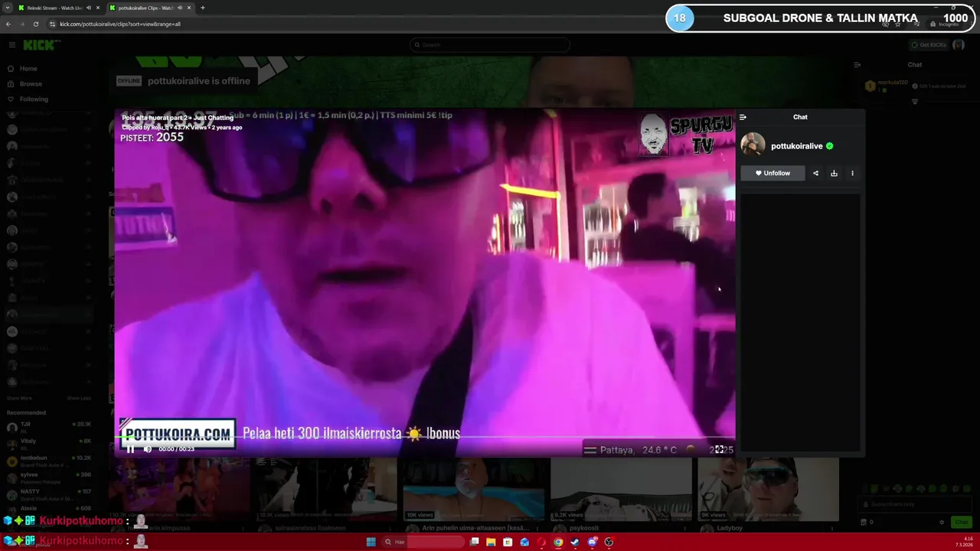Open Incognito profile indicator
The height and width of the screenshot is (551, 980).
pyautogui.click(x=944, y=24)
